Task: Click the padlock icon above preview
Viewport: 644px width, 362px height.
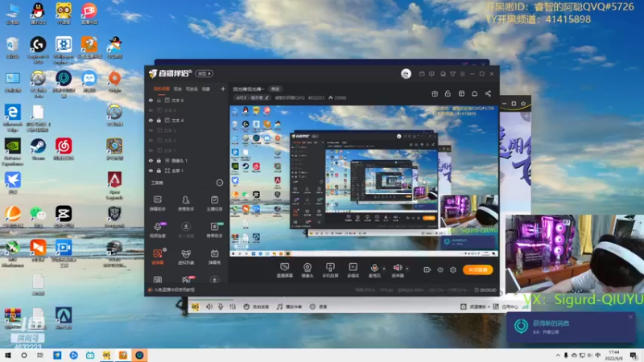Action: 448,93
